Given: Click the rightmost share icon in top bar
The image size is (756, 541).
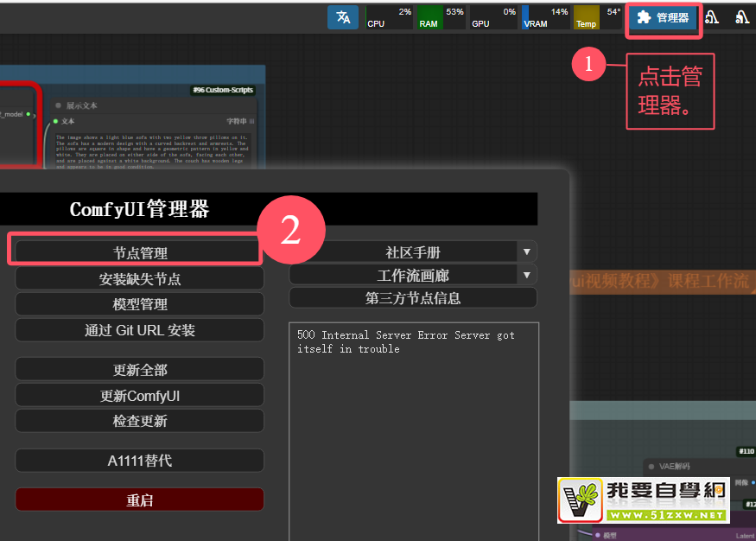Looking at the screenshot, I should coord(741,17).
